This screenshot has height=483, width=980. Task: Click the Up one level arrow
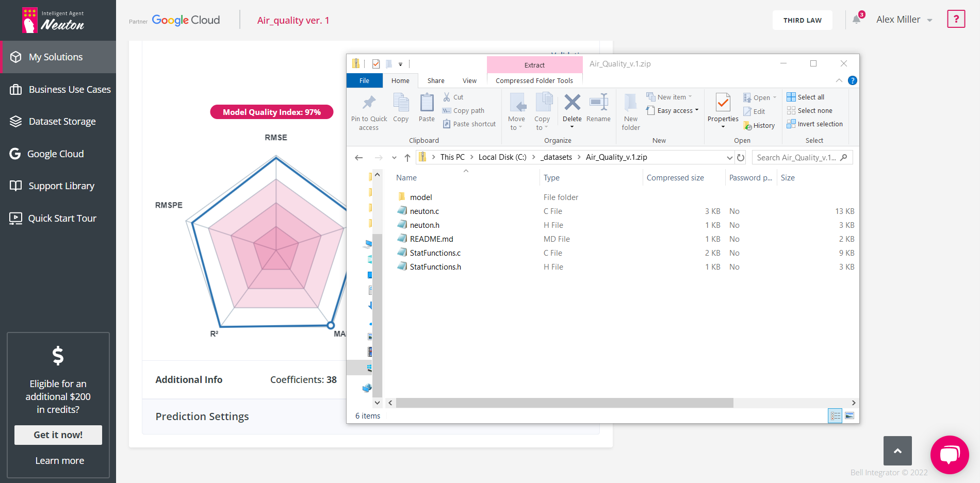click(x=407, y=157)
